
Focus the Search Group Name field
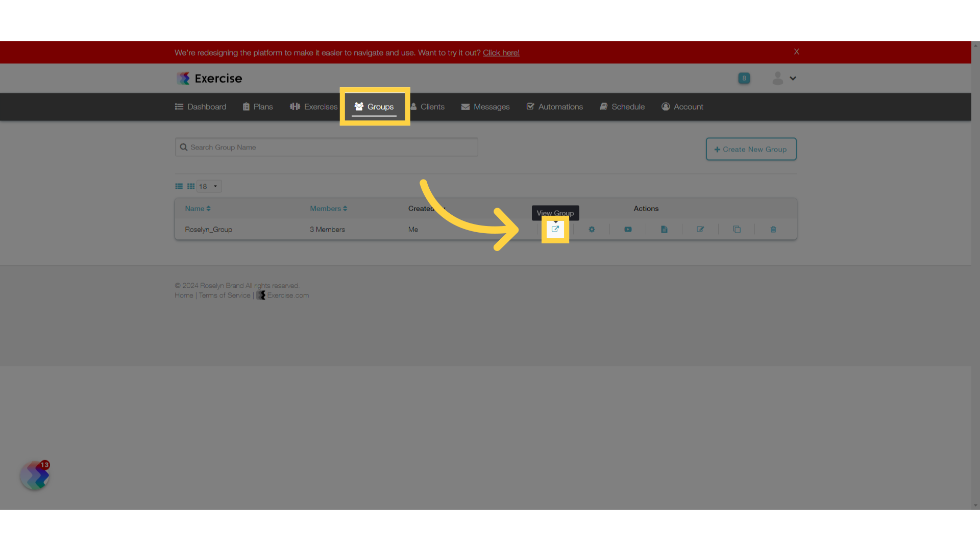point(327,147)
